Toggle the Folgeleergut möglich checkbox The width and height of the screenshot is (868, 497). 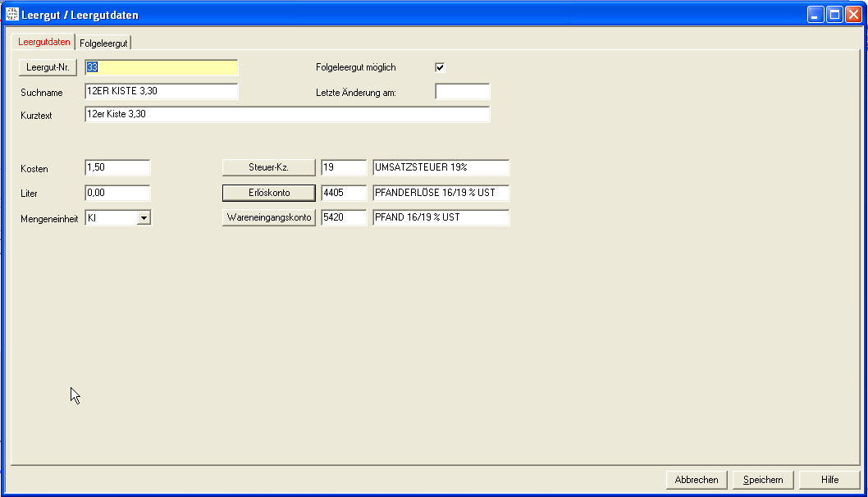[x=440, y=67]
